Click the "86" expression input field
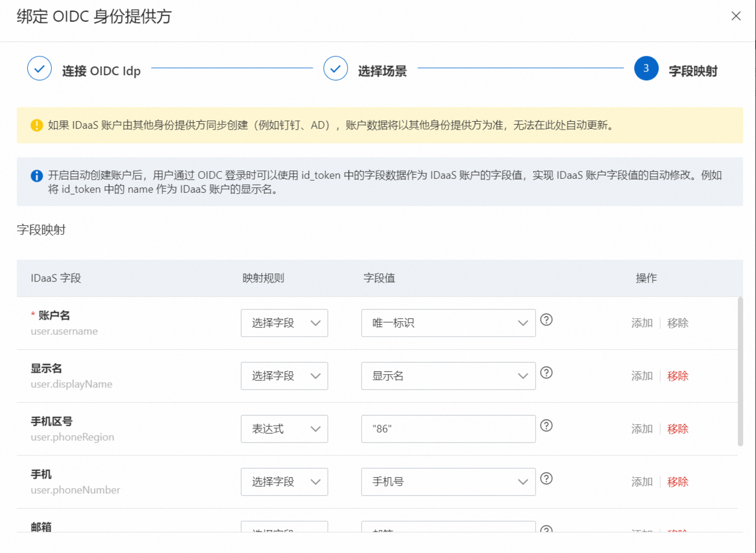756x553 pixels. 448,429
